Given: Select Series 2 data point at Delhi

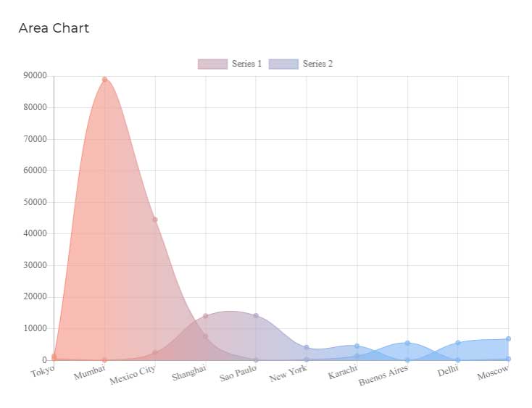Looking at the screenshot, I should 458,343.
